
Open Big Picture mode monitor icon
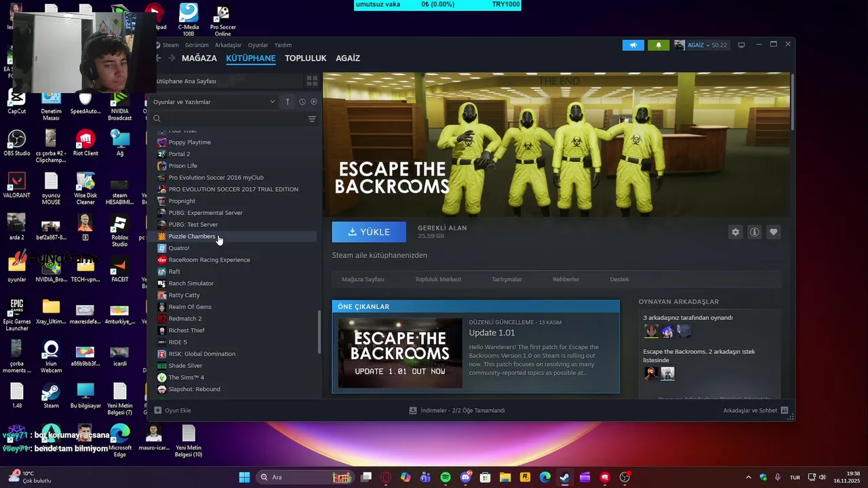pos(741,45)
